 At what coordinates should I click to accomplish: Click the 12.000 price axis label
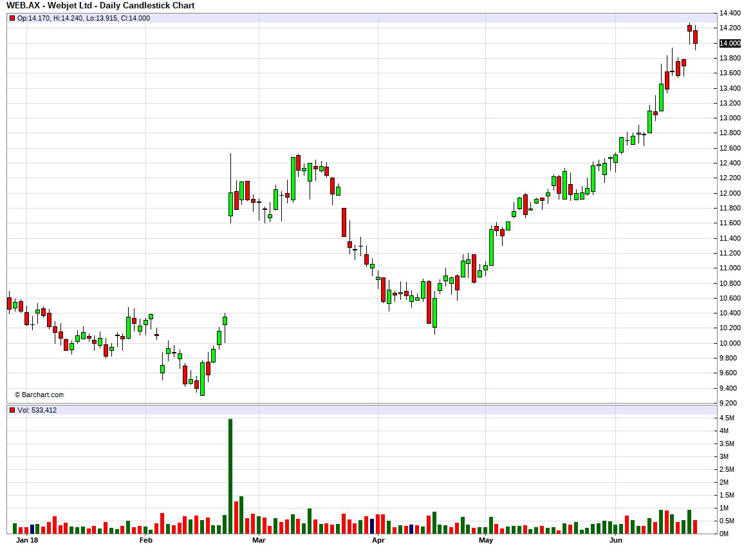tap(730, 193)
